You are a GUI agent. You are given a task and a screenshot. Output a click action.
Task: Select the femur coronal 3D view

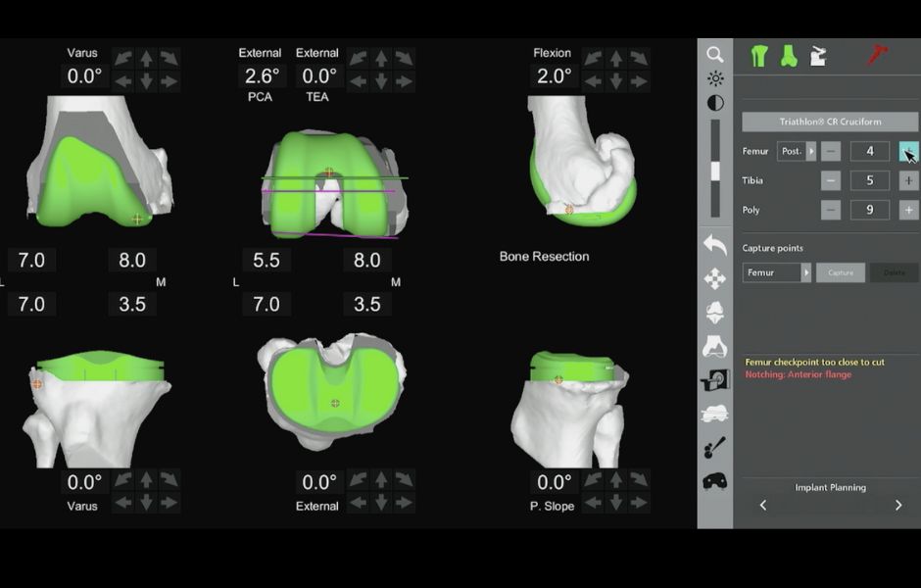pos(100,162)
